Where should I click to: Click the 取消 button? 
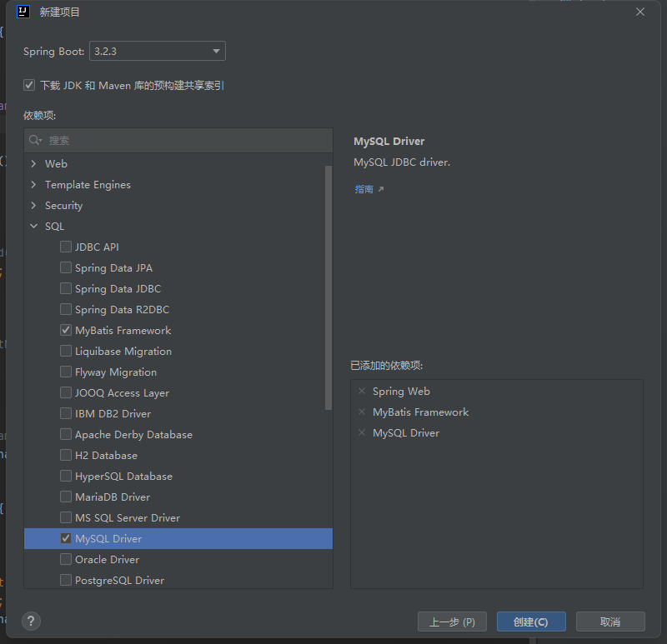[610, 622]
